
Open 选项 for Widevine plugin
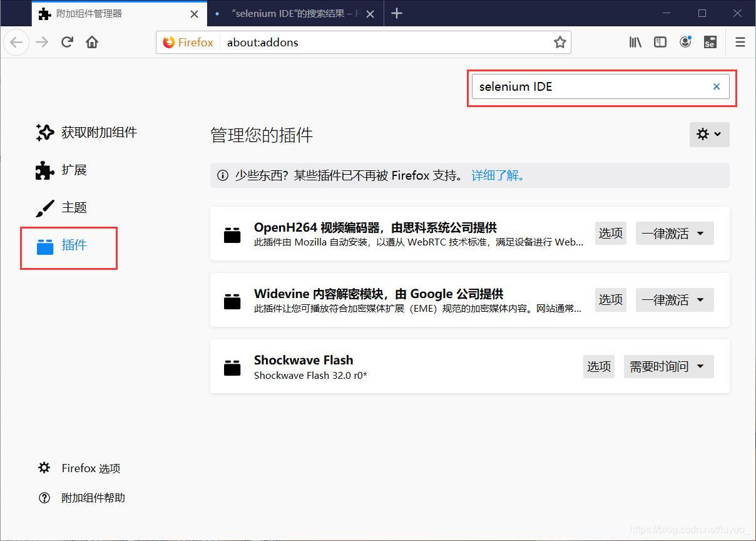(611, 300)
